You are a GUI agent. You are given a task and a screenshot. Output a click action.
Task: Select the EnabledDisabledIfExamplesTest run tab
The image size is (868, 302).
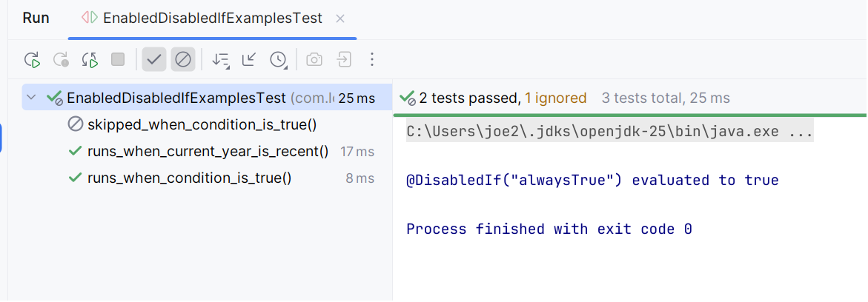point(212,19)
